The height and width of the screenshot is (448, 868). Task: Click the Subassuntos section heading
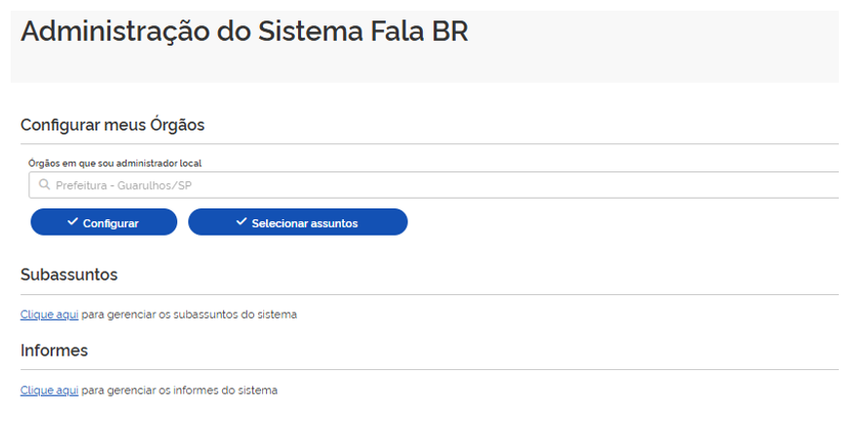click(69, 275)
